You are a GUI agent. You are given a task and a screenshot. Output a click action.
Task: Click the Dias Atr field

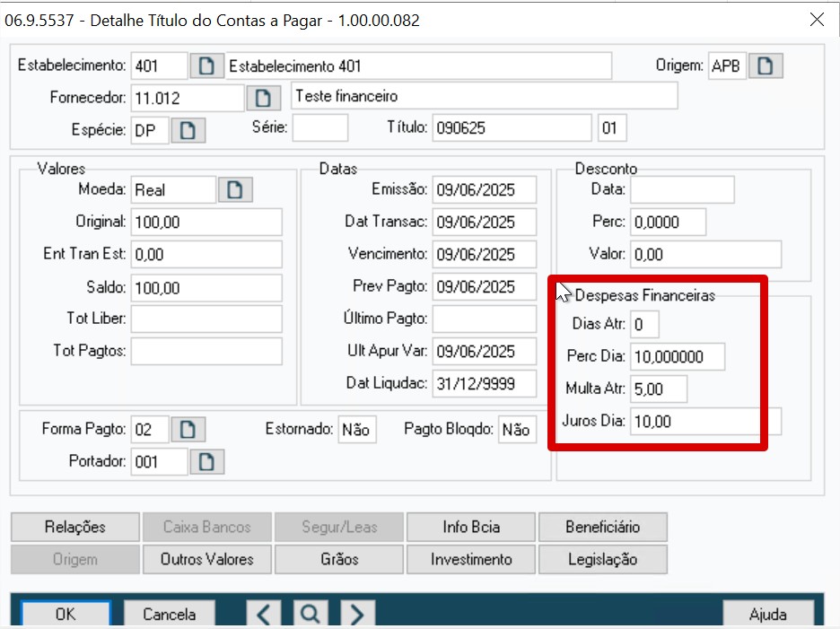644,324
